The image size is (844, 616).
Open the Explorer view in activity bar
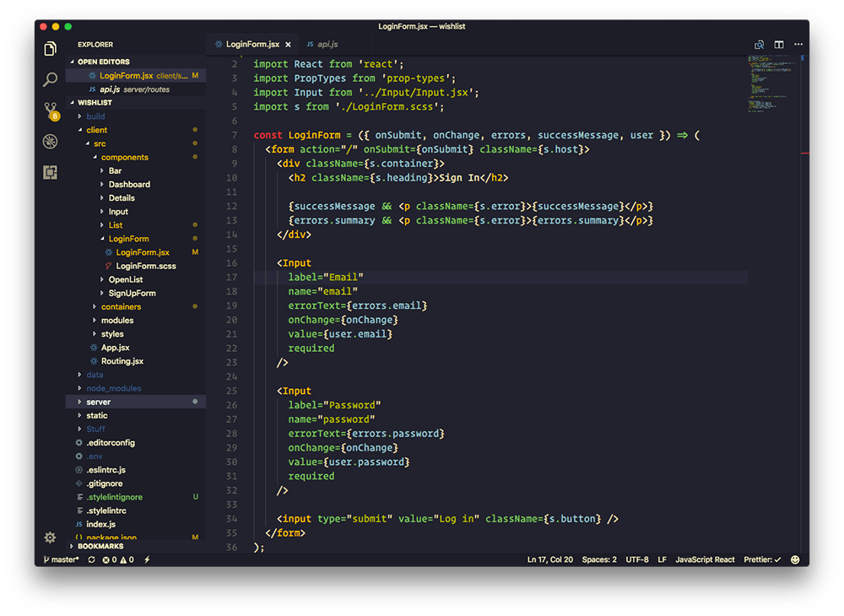50,48
